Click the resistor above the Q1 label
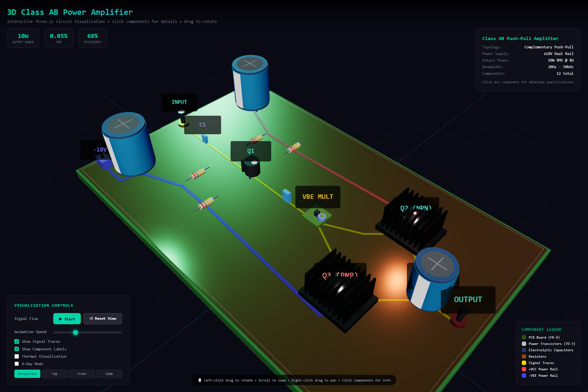Screen dimensions: 588x392 point(256,139)
